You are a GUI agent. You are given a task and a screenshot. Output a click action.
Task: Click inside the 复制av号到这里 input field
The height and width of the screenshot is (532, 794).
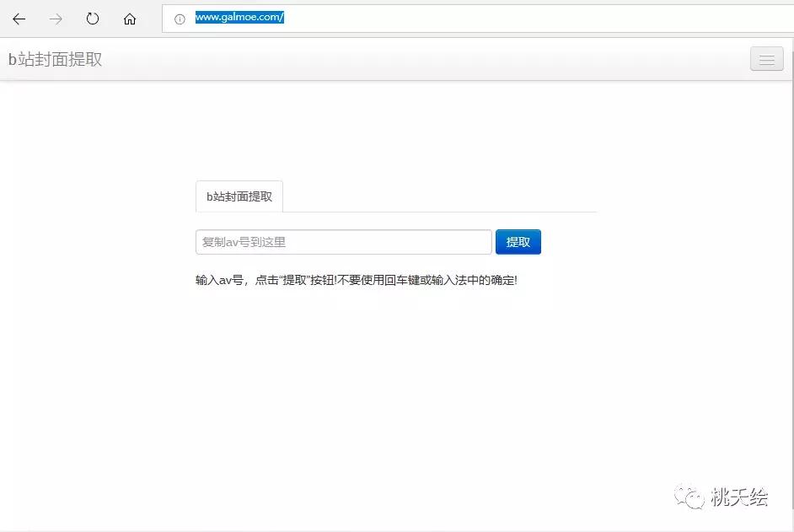343,242
